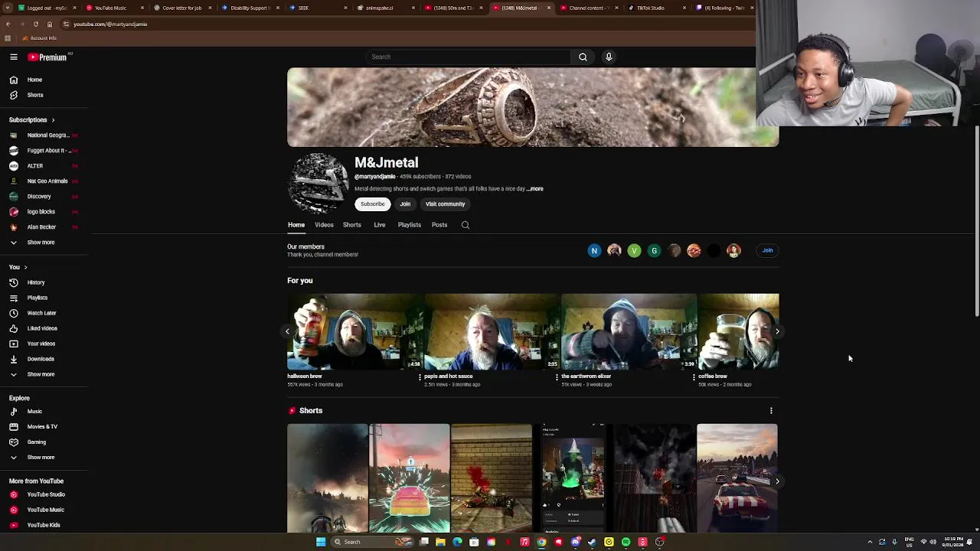Viewport: 980px width, 551px height.
Task: Show next Shorts in the shelf
Action: [777, 481]
